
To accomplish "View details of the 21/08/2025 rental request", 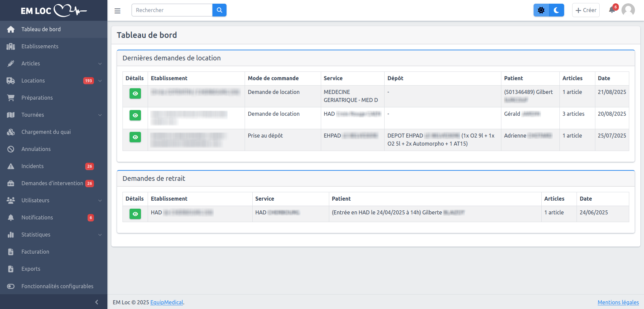I will click(135, 93).
